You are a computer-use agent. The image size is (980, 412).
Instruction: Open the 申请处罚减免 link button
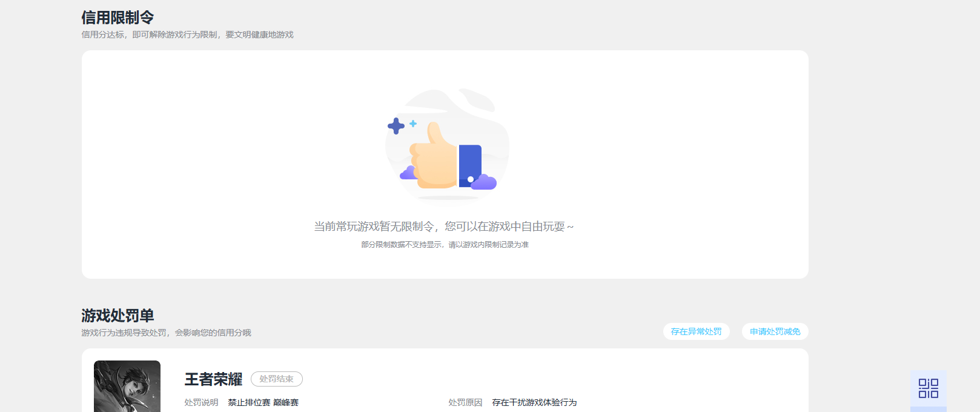click(775, 331)
